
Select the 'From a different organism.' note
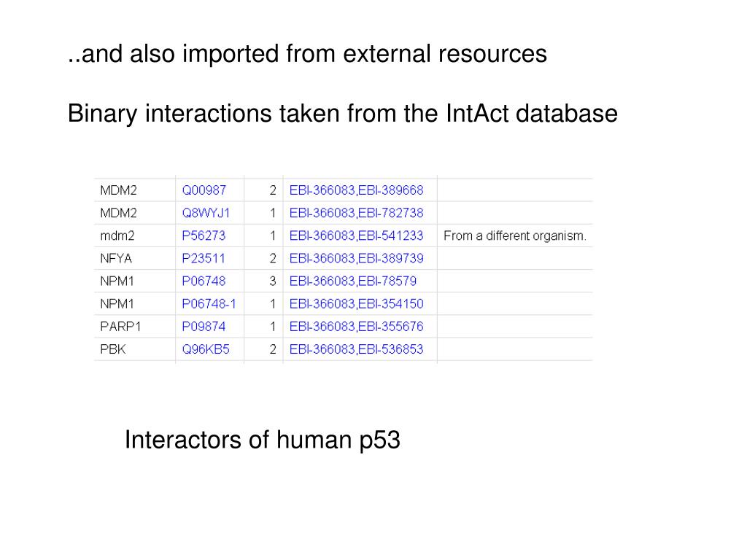[x=515, y=236]
